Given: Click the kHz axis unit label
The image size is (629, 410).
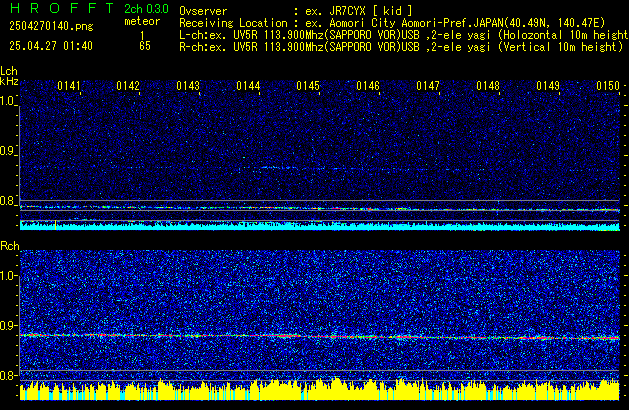Looking at the screenshot, I should point(9,81).
